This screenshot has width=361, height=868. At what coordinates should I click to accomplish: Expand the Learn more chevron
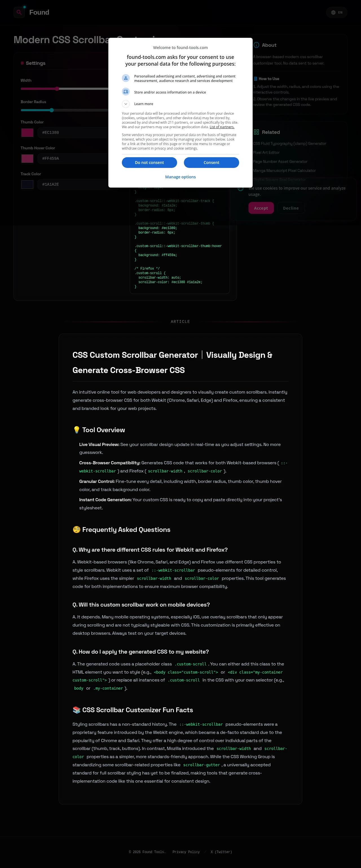point(126,104)
